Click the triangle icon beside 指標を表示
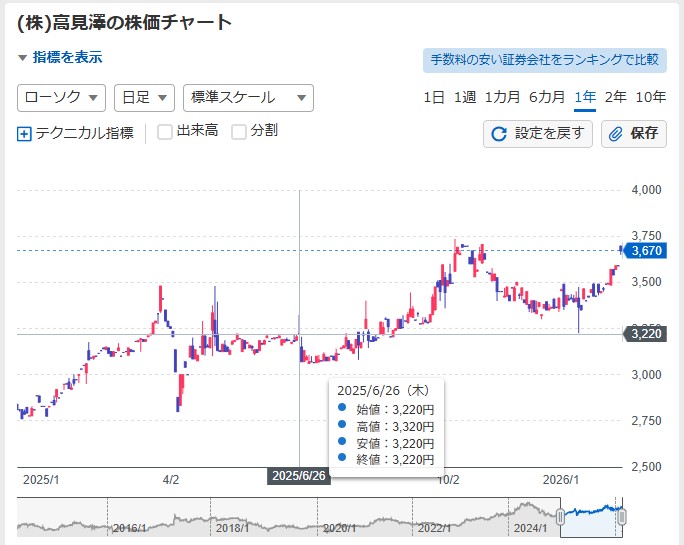684x545 pixels. pyautogui.click(x=23, y=58)
